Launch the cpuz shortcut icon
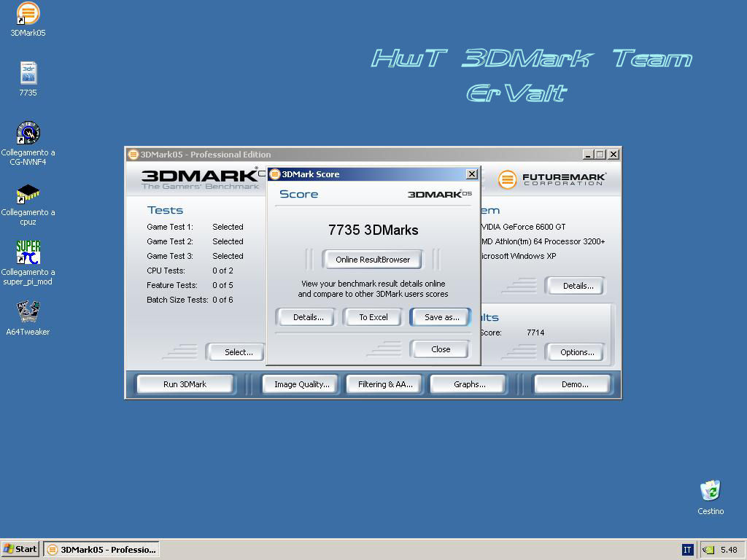 click(x=28, y=194)
